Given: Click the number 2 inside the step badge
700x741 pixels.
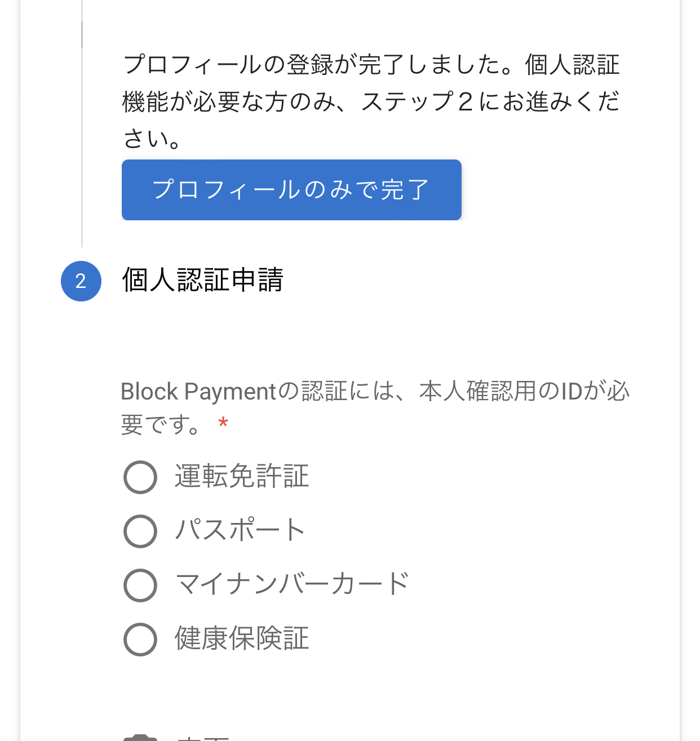Looking at the screenshot, I should tap(81, 281).
